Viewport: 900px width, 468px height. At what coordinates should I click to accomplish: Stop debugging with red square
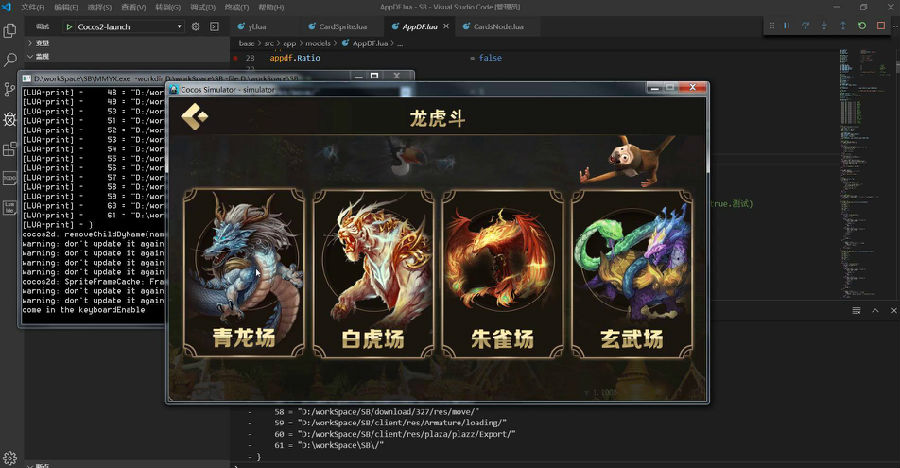click(880, 26)
